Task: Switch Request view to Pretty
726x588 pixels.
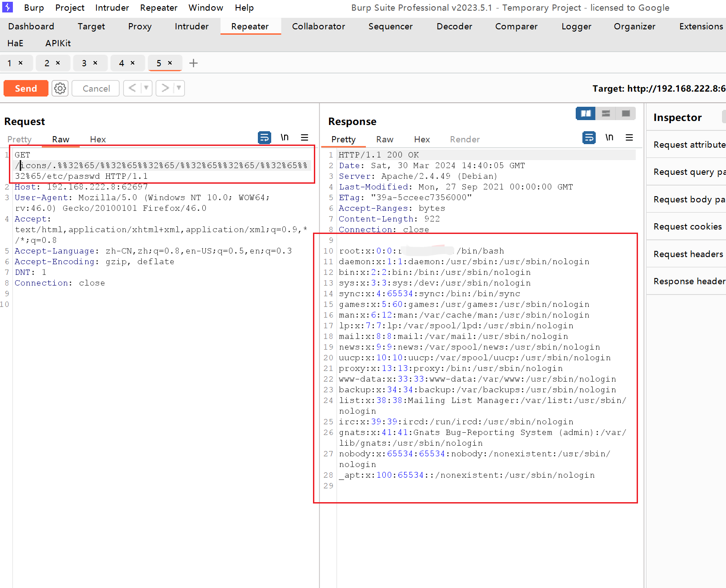Action: click(20, 139)
